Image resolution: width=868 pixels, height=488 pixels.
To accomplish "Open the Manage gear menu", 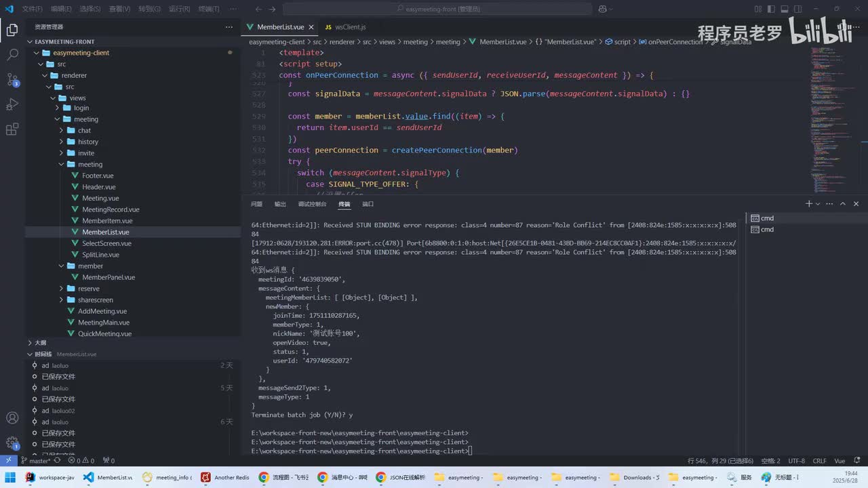I will (12, 443).
